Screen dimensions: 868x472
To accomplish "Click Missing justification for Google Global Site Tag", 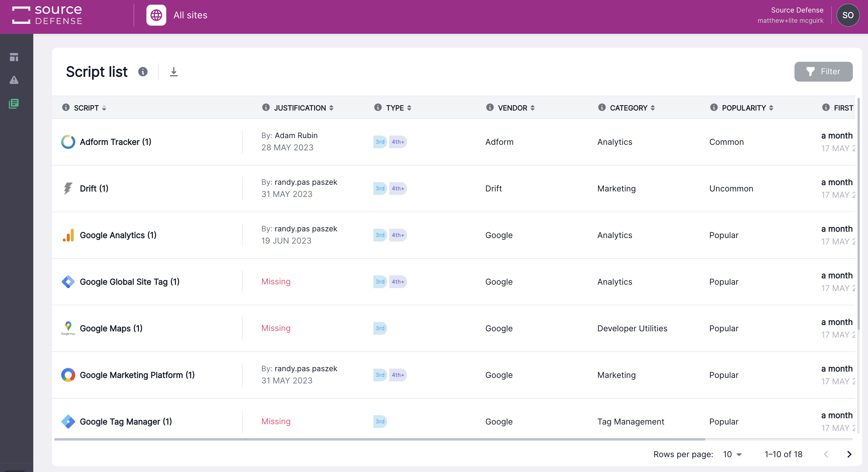I will pyautogui.click(x=276, y=281).
